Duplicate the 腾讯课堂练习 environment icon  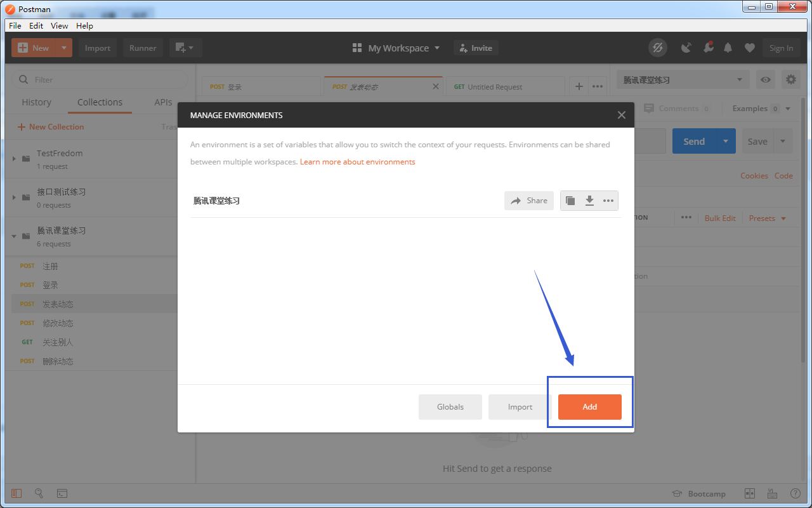[570, 201]
